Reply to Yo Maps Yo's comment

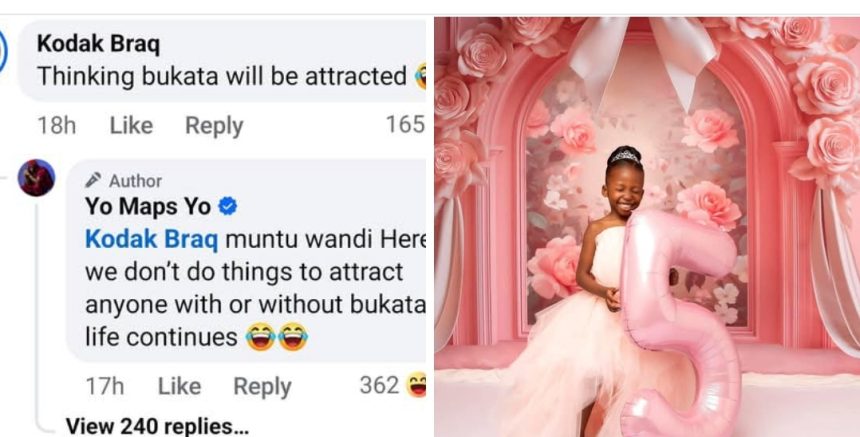point(262,387)
